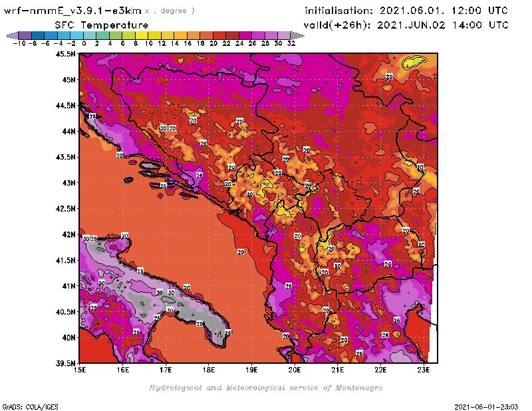Click the grey above-32 legend arrow
Viewport: 532px width, 411px height.
click(297, 35)
